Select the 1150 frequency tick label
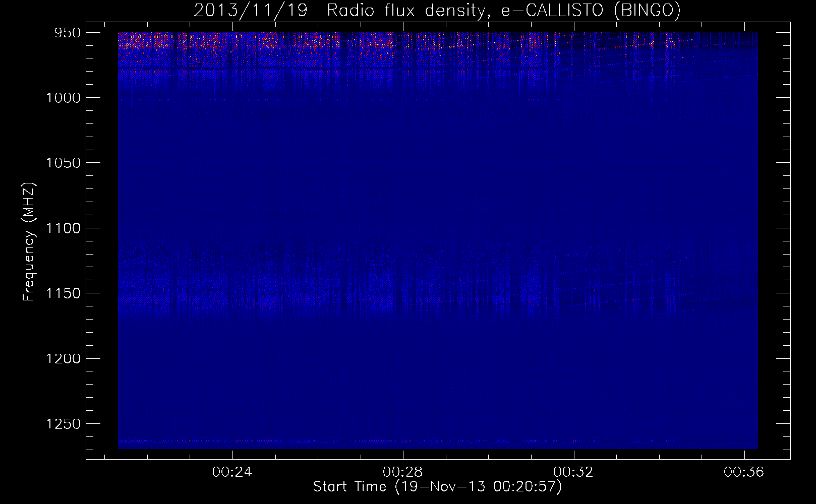 coord(63,293)
